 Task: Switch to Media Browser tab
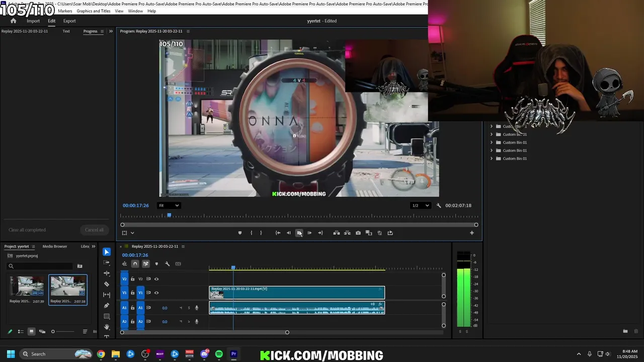pos(55,246)
